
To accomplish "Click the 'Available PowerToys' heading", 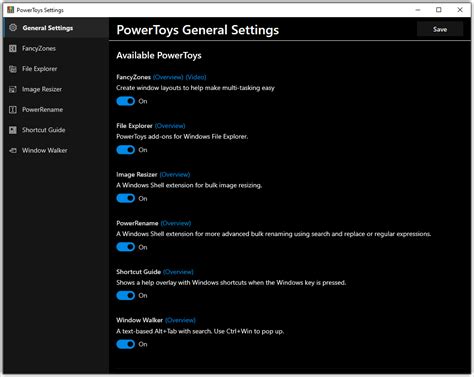I will [x=159, y=55].
